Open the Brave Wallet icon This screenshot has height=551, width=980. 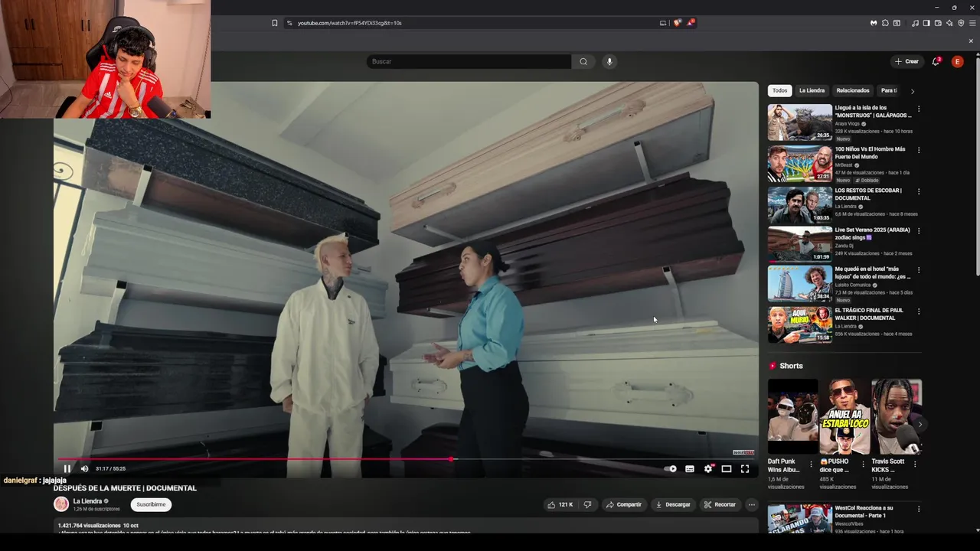point(938,23)
